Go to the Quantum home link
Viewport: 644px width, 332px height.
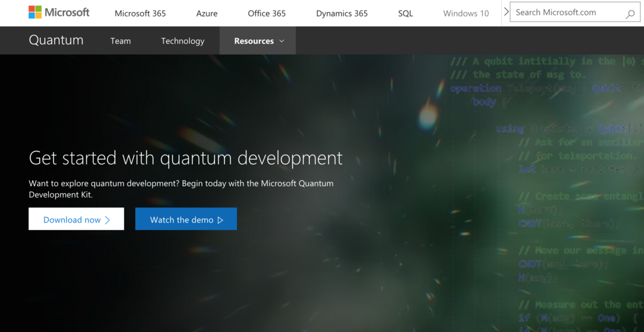(56, 40)
